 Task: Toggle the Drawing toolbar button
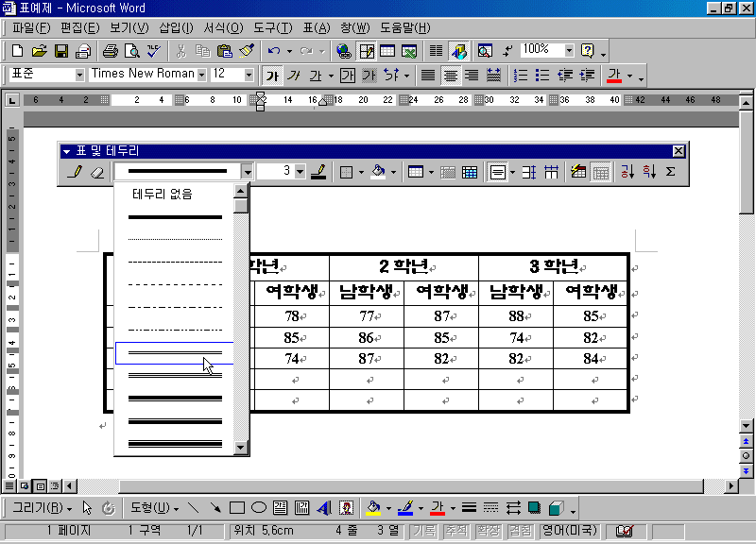(x=458, y=51)
